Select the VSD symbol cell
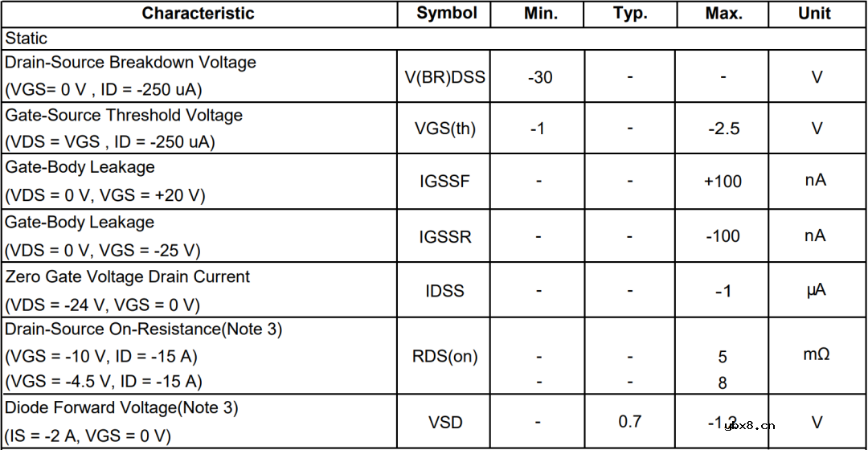The height and width of the screenshot is (450, 868). [x=445, y=422]
